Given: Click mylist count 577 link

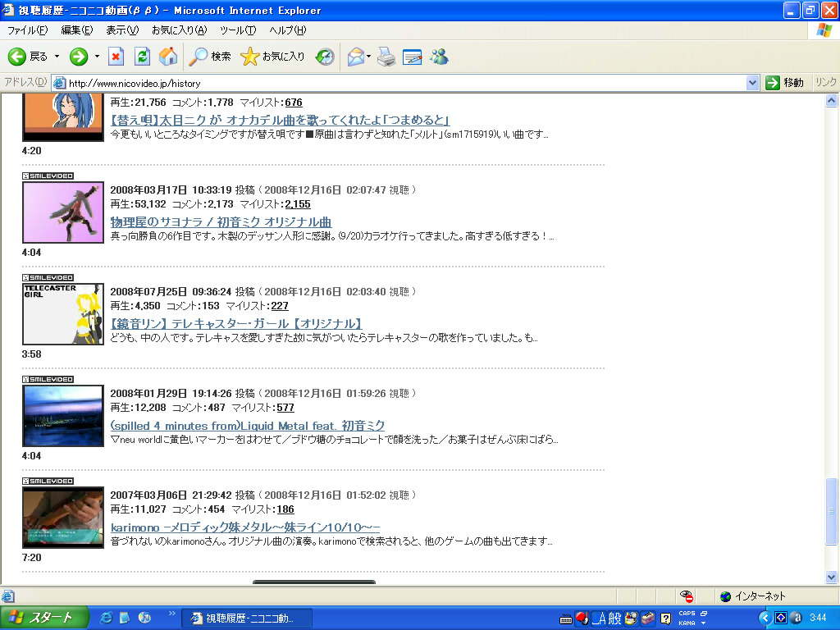Looking at the screenshot, I should point(285,408).
